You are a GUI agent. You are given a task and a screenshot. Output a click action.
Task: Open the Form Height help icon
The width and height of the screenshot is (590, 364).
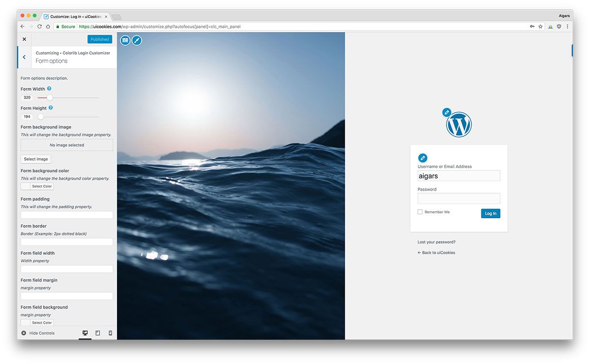coord(51,108)
